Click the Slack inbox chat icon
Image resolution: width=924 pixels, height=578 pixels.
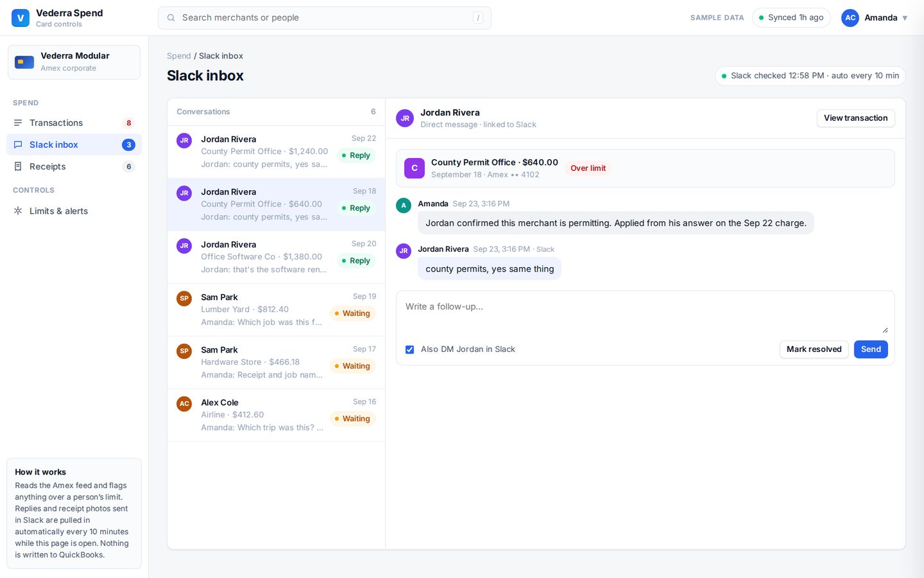18,144
